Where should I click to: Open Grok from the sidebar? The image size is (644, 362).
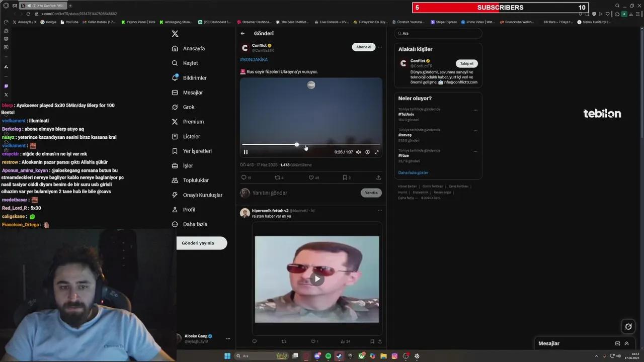[x=183, y=107]
